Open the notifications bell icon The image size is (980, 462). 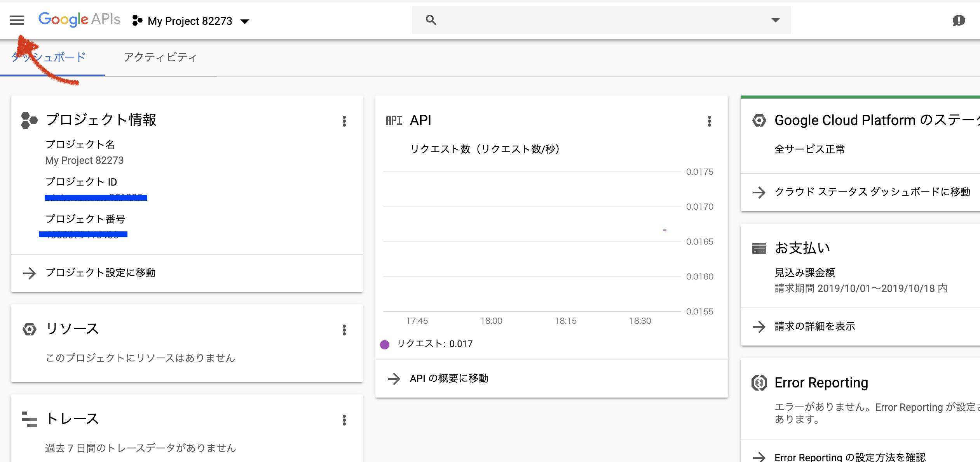[958, 20]
